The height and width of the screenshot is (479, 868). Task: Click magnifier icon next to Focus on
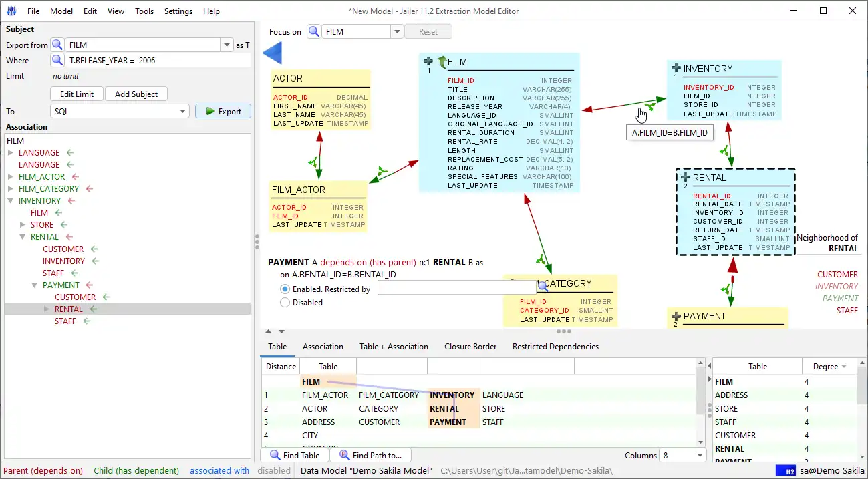point(313,31)
